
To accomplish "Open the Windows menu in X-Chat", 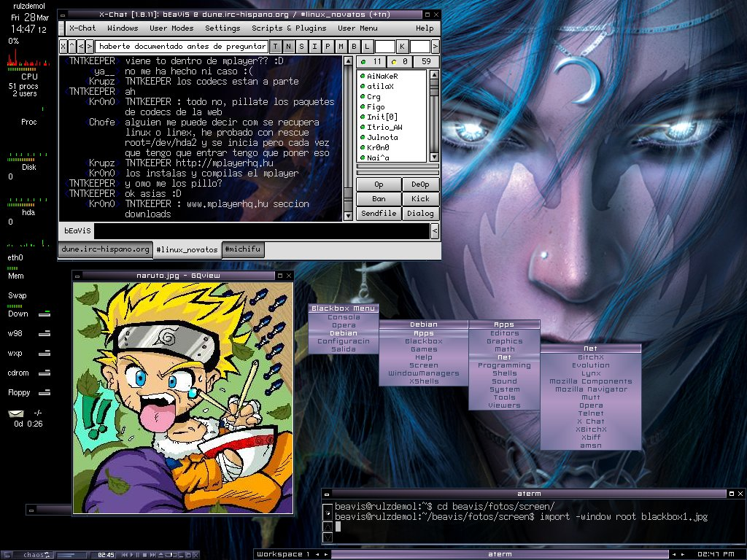I will (x=123, y=28).
